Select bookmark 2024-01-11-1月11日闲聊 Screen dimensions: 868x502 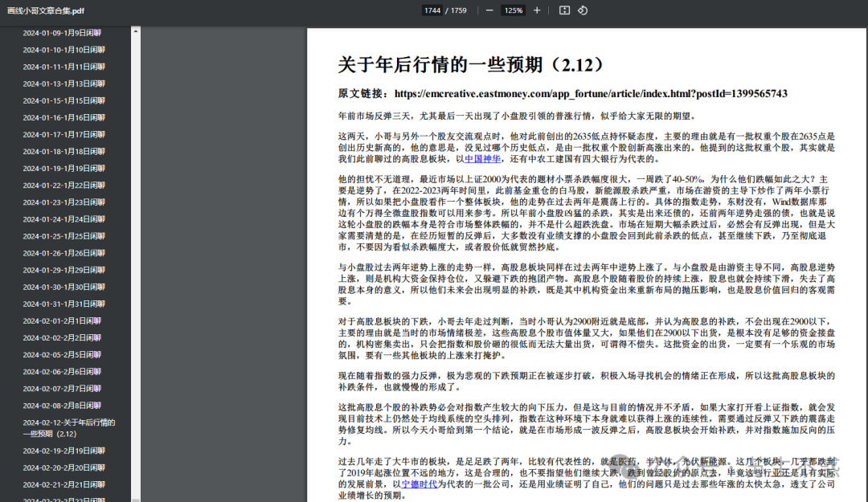click(64, 67)
